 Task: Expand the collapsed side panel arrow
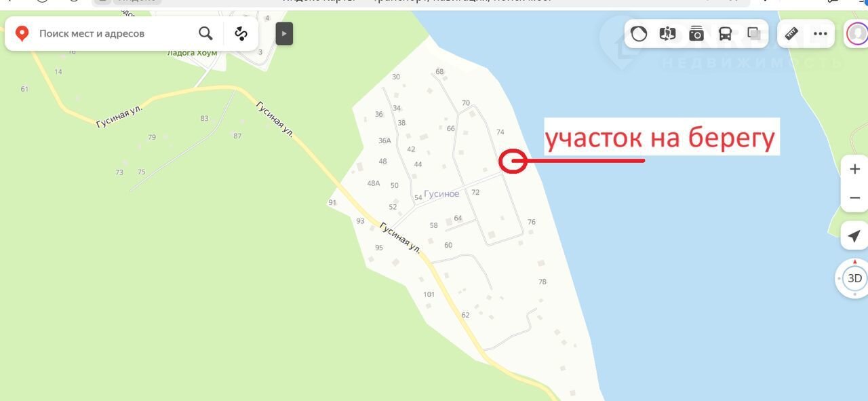click(284, 33)
